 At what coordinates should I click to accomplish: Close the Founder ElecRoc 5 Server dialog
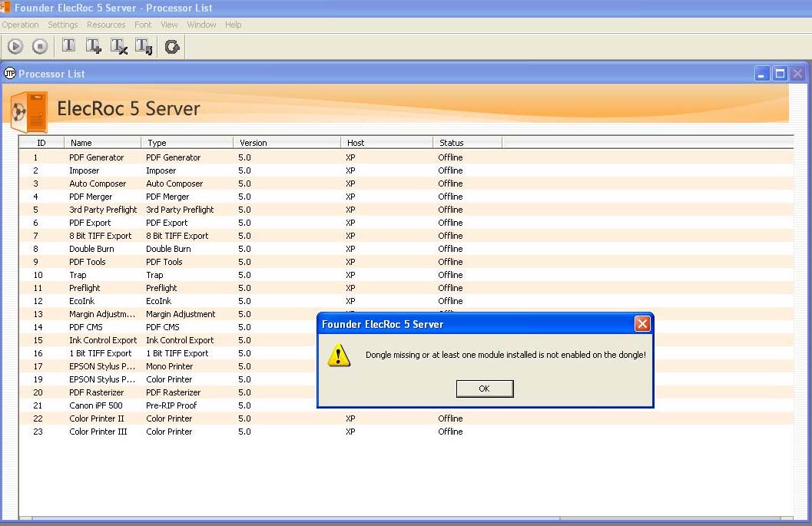coord(642,324)
